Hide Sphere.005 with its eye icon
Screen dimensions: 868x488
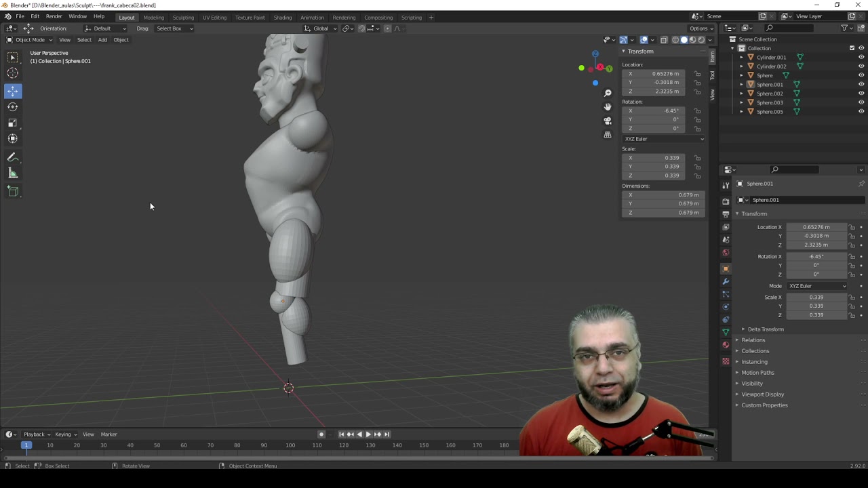pos(861,111)
